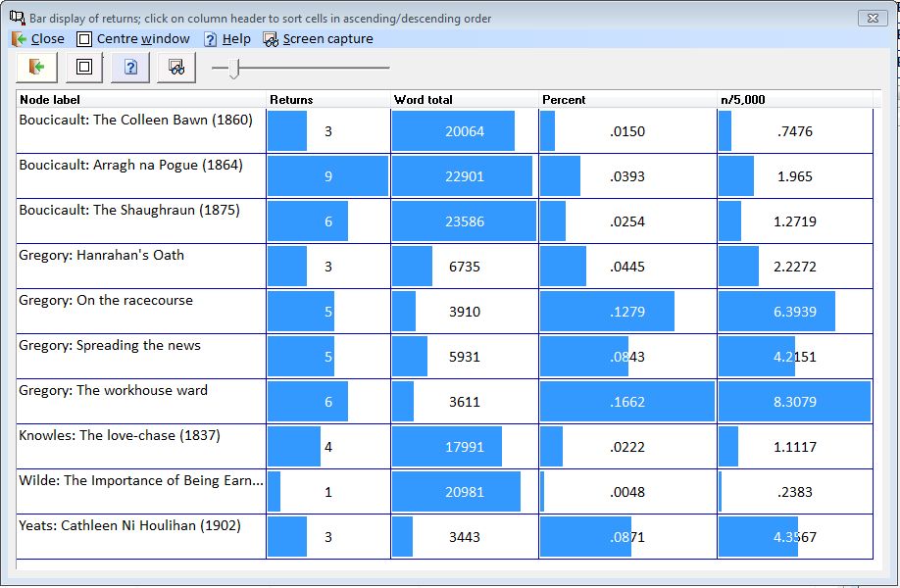Click n/5,000 cell 1.965
The width and height of the screenshot is (900, 588).
795,176
